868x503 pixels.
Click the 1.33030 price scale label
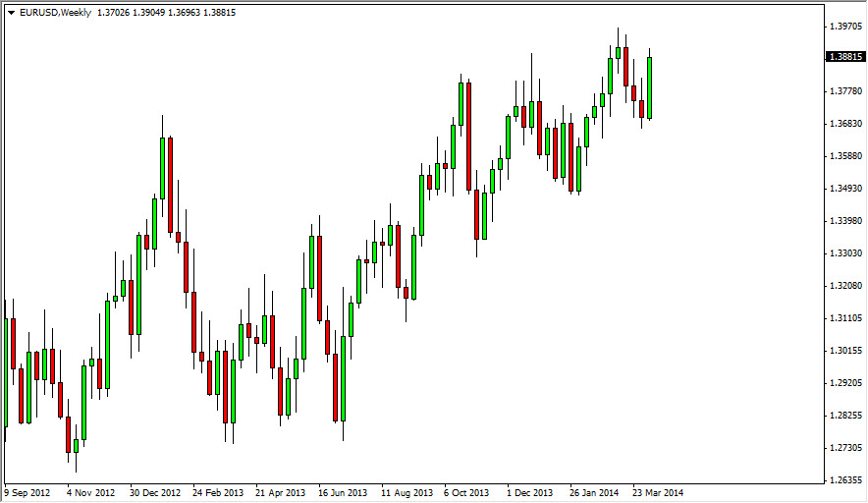click(x=844, y=253)
